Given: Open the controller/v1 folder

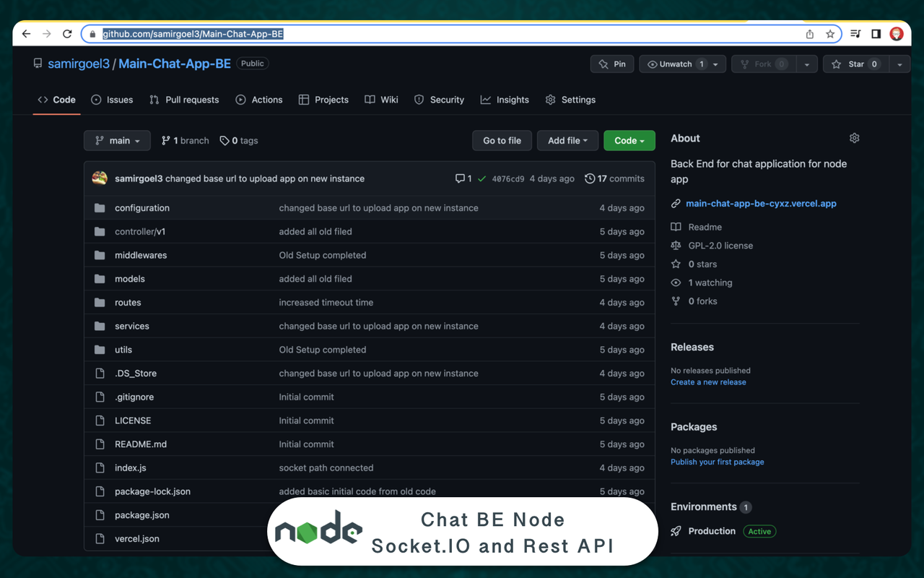Looking at the screenshot, I should coord(140,232).
